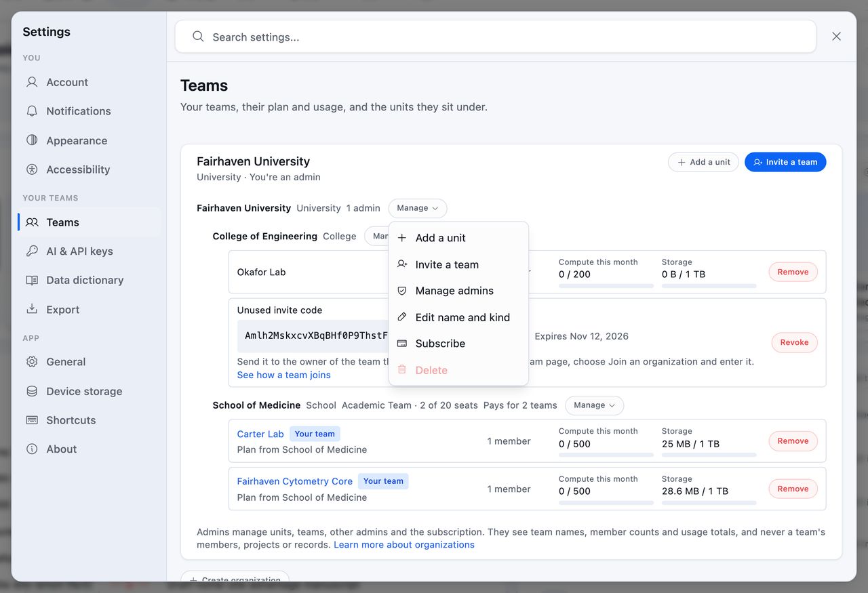The image size is (868, 593).
Task: Revoke the unused invite code
Action: (x=794, y=342)
